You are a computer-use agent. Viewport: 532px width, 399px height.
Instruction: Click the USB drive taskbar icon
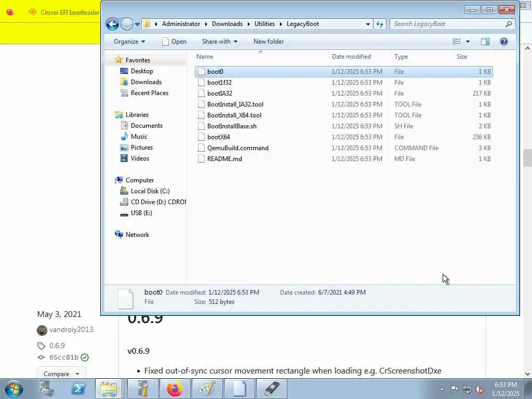271,389
